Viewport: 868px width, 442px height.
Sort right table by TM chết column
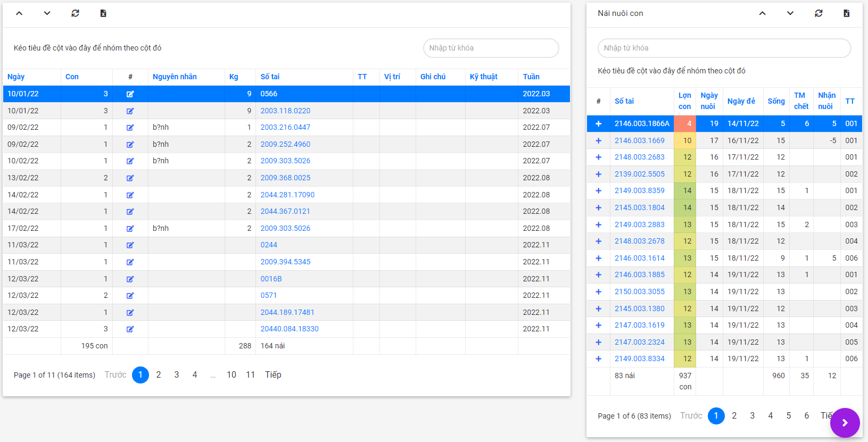pyautogui.click(x=801, y=101)
